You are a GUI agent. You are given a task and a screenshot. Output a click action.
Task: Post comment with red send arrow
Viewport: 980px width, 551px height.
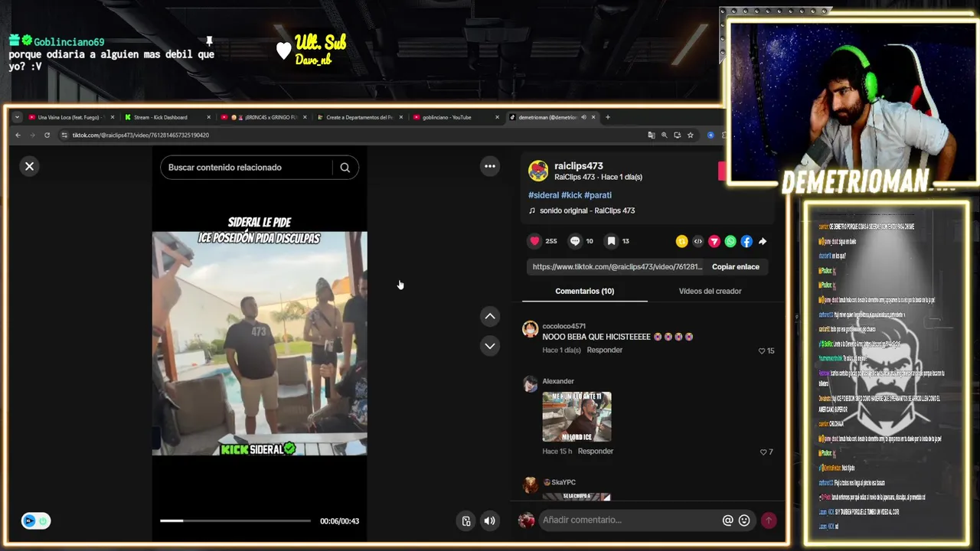click(x=768, y=520)
